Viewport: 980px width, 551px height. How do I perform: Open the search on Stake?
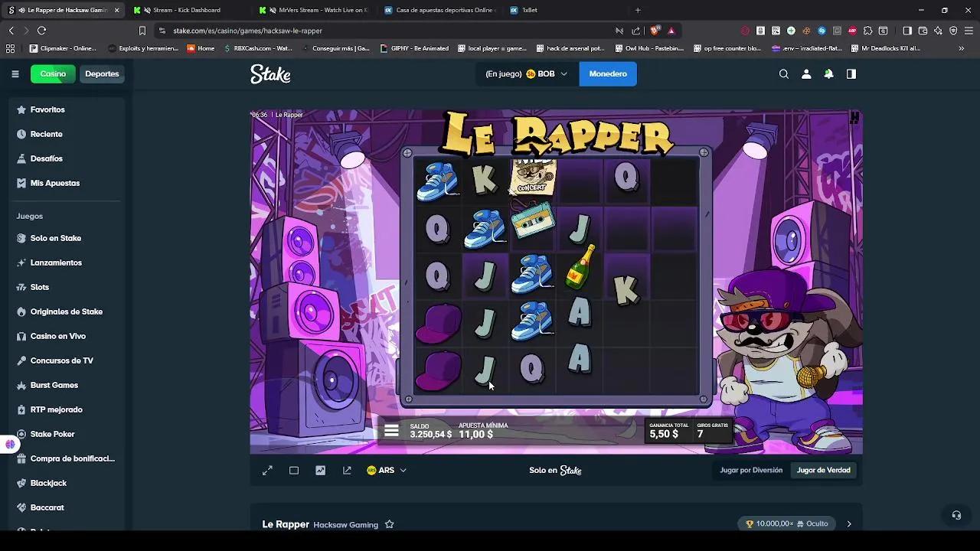coord(783,73)
